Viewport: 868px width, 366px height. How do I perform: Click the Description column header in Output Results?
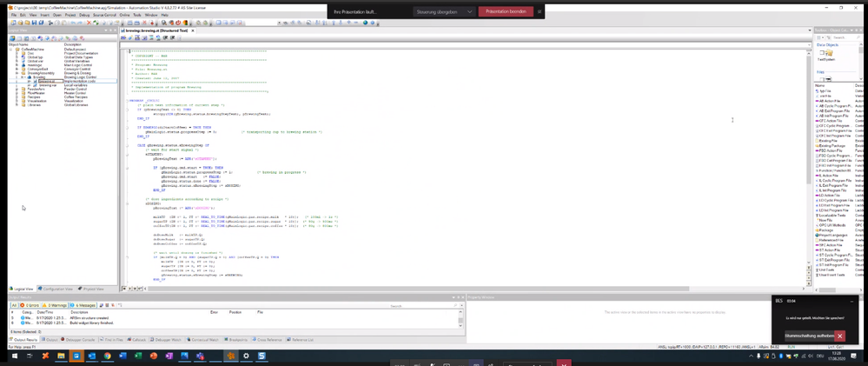79,312
